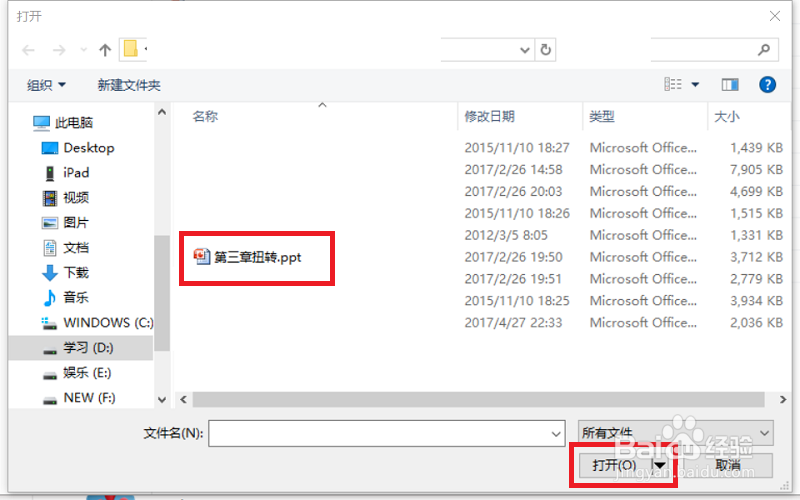Select 学习 (D:) drive
This screenshot has width=800, height=500.
pos(81,348)
